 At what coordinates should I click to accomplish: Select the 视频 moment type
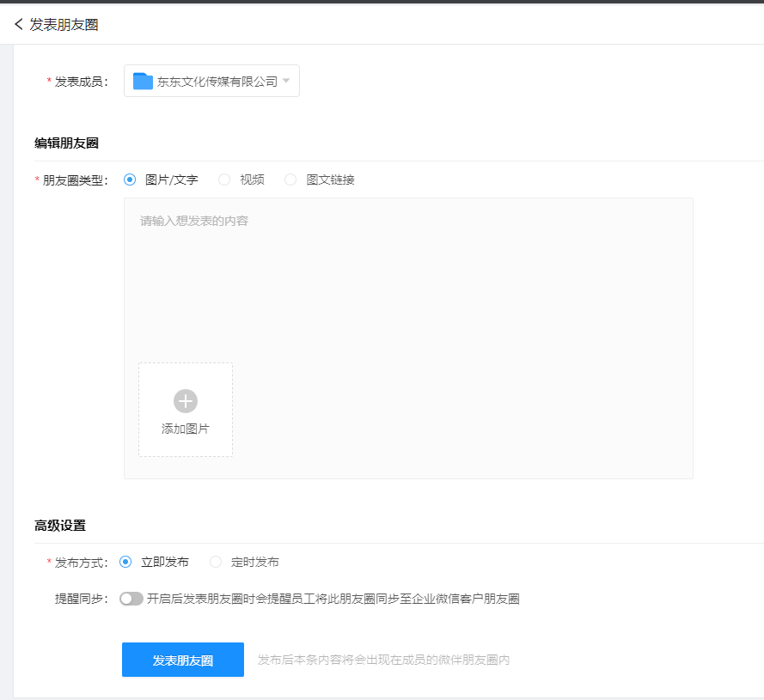225,180
